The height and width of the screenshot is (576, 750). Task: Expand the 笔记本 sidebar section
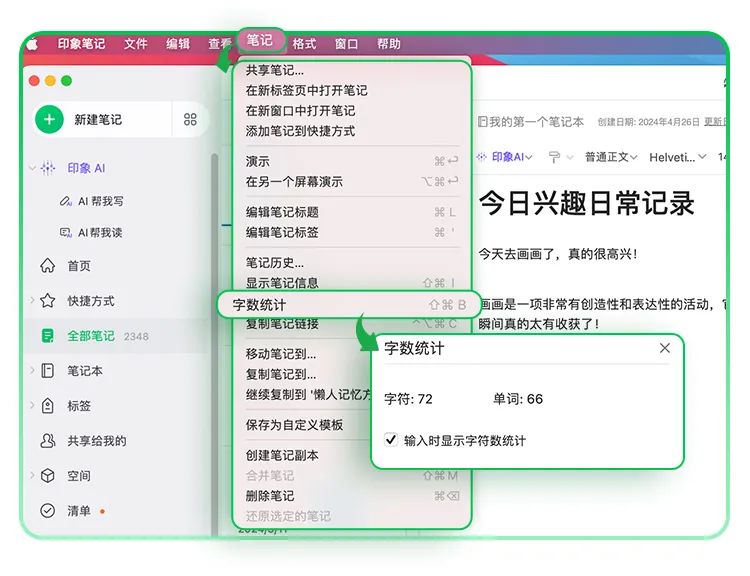[33, 371]
